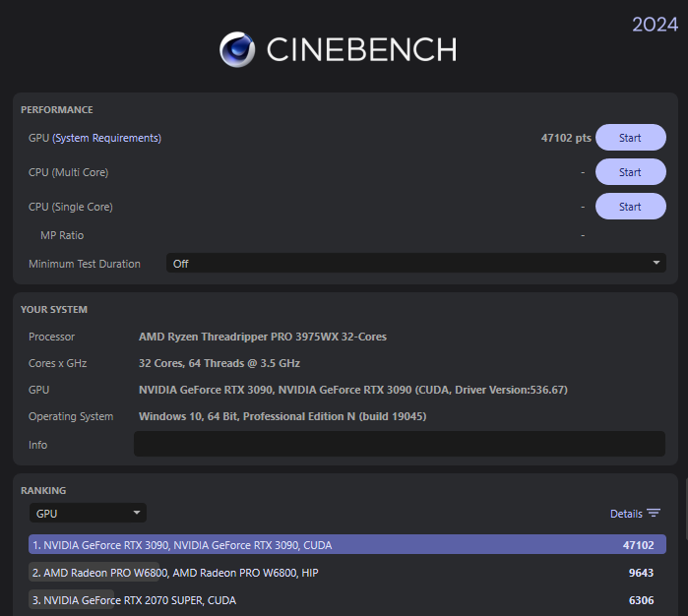
Task: Click the MP Ratio label
Action: 62,235
